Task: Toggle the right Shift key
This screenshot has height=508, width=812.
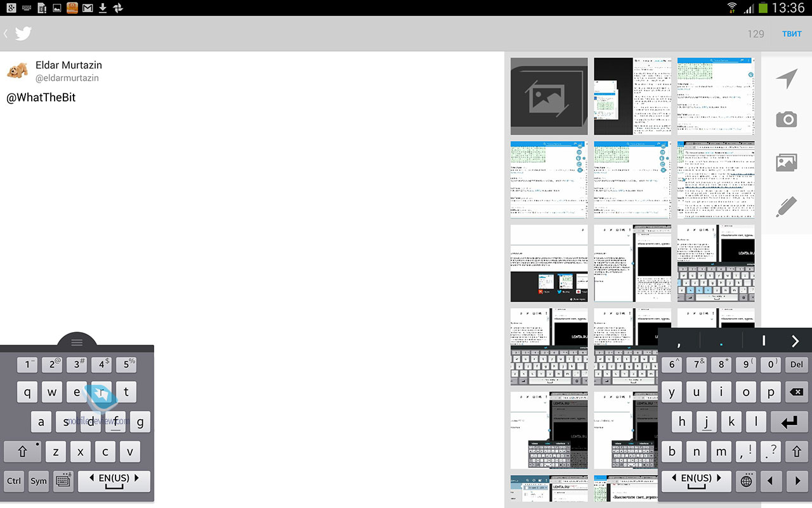Action: coord(796,451)
